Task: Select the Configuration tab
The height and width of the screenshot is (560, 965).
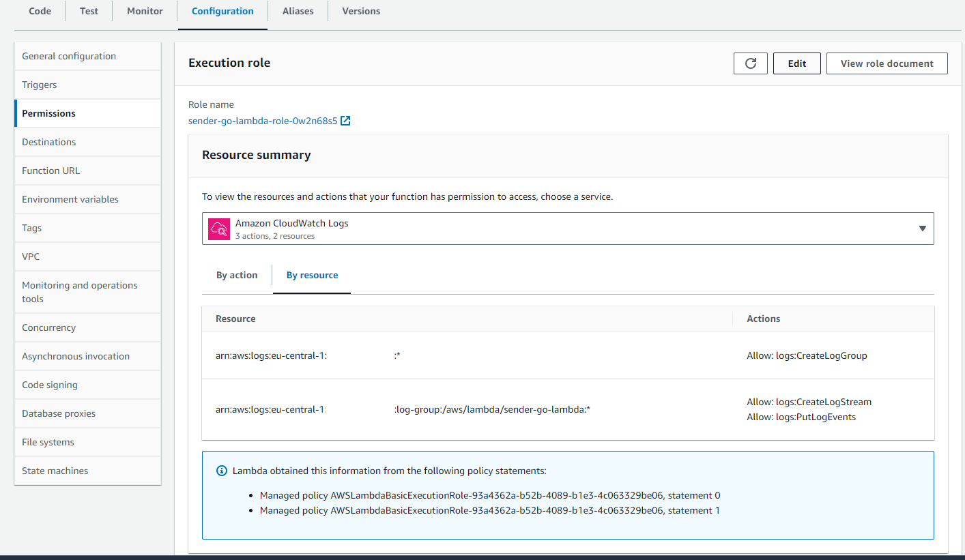Action: tap(222, 11)
